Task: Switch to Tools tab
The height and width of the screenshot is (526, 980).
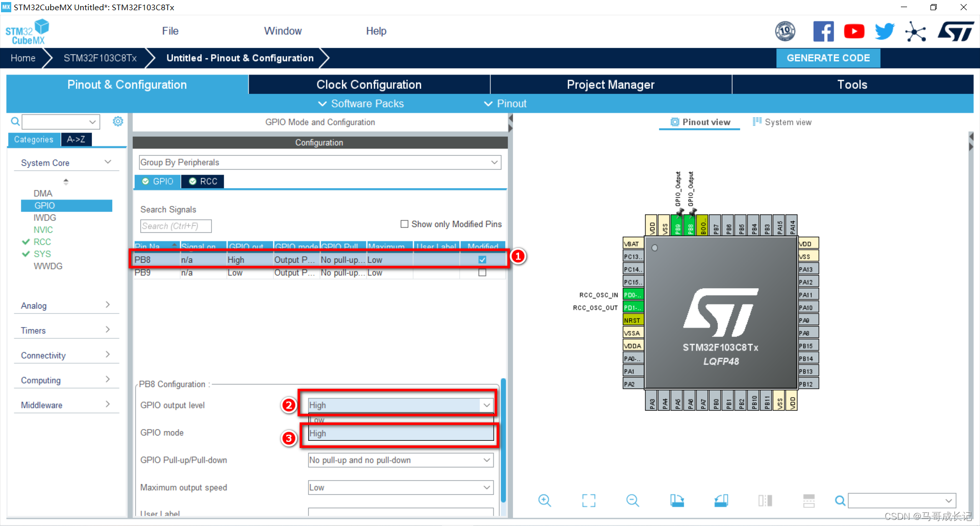Action: coord(852,85)
